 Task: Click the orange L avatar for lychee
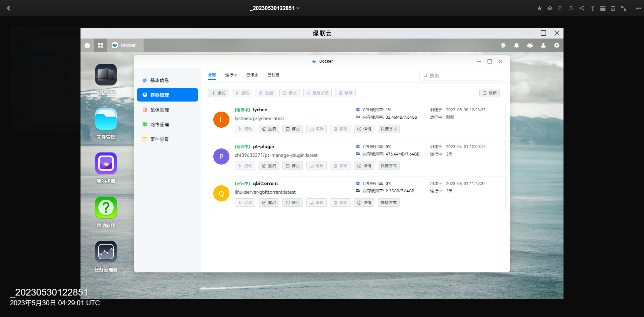pos(221,120)
